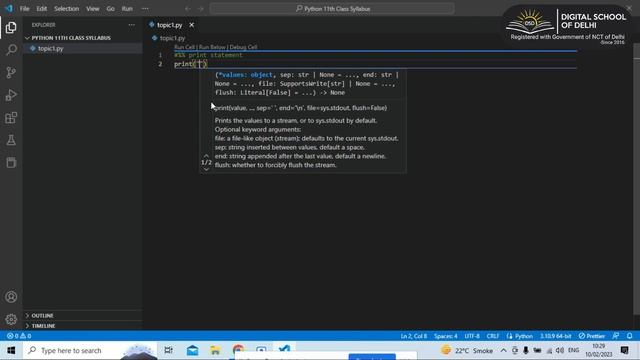Open errors and warnings problems indicator
The height and width of the screenshot is (360, 640).
pos(19,336)
